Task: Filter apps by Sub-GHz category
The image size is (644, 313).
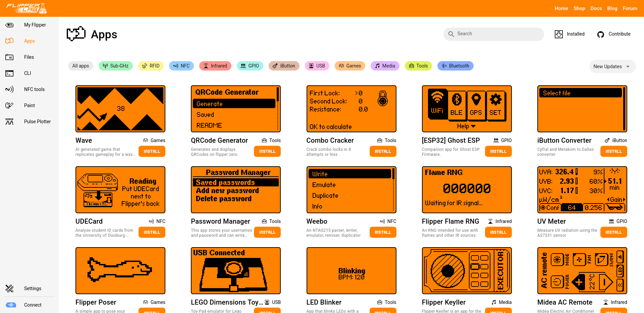Action: (116, 66)
